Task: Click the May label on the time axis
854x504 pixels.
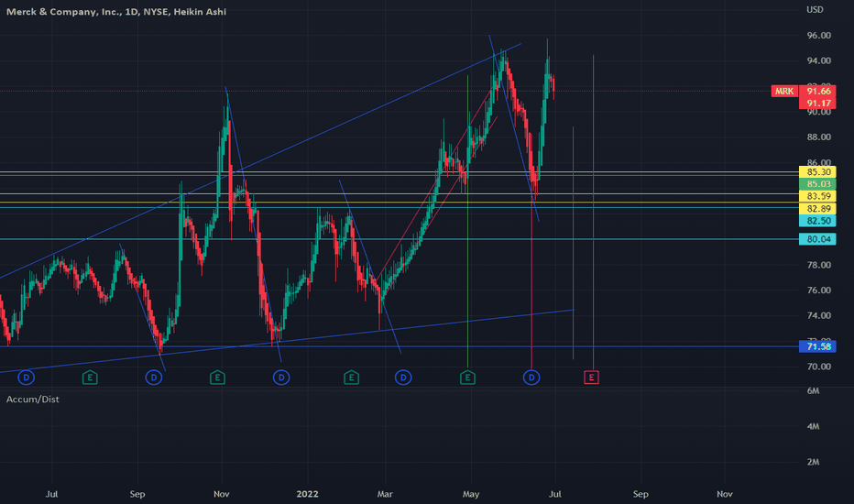Action: [x=471, y=494]
